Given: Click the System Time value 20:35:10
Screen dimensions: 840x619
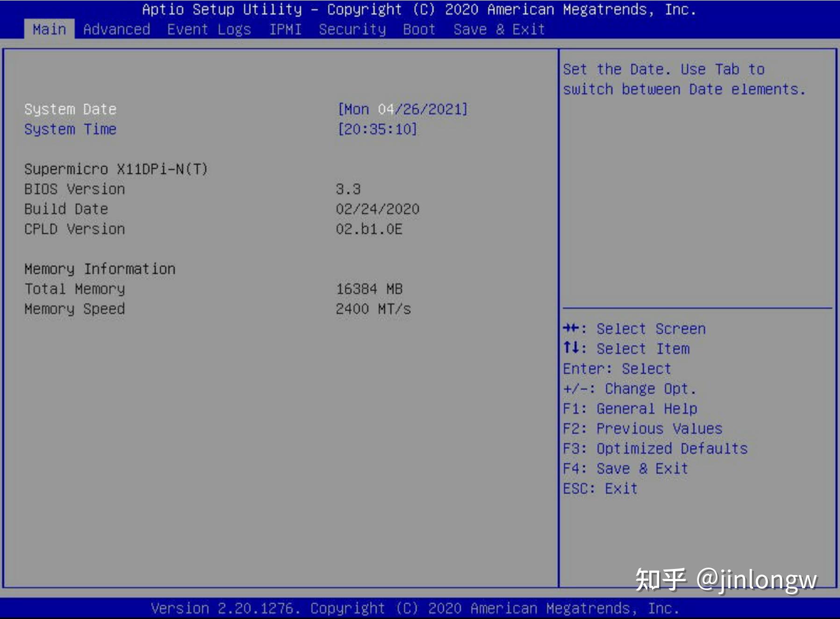Looking at the screenshot, I should point(377,129).
